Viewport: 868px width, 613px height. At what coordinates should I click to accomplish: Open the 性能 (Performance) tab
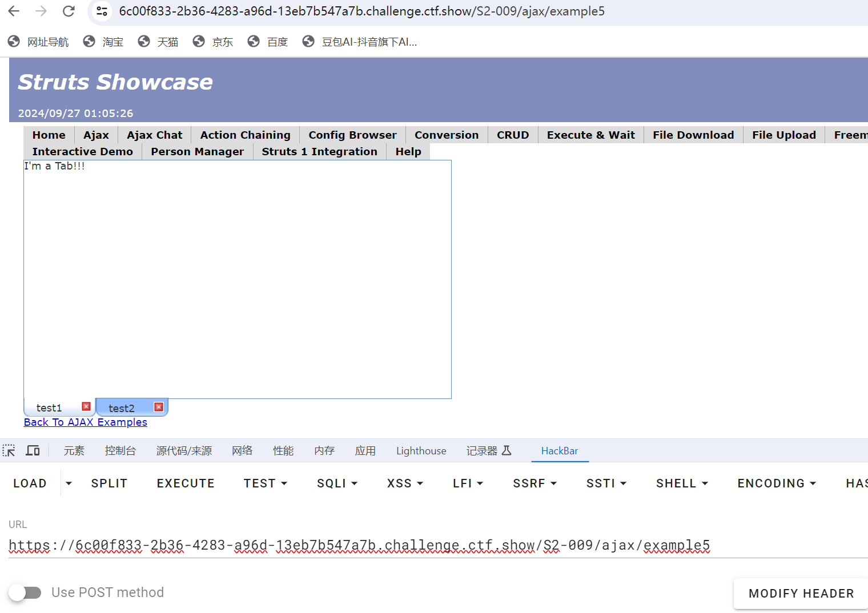pos(283,451)
